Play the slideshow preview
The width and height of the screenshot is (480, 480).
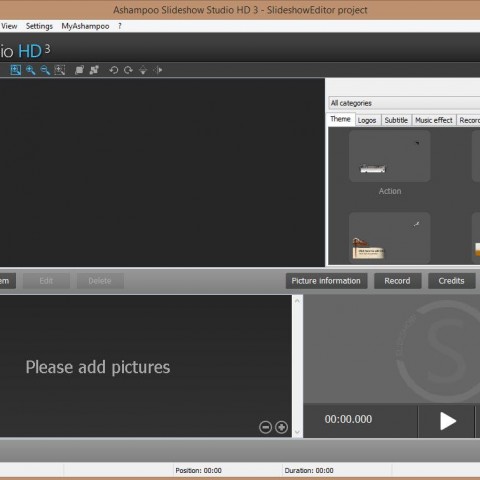pos(447,421)
